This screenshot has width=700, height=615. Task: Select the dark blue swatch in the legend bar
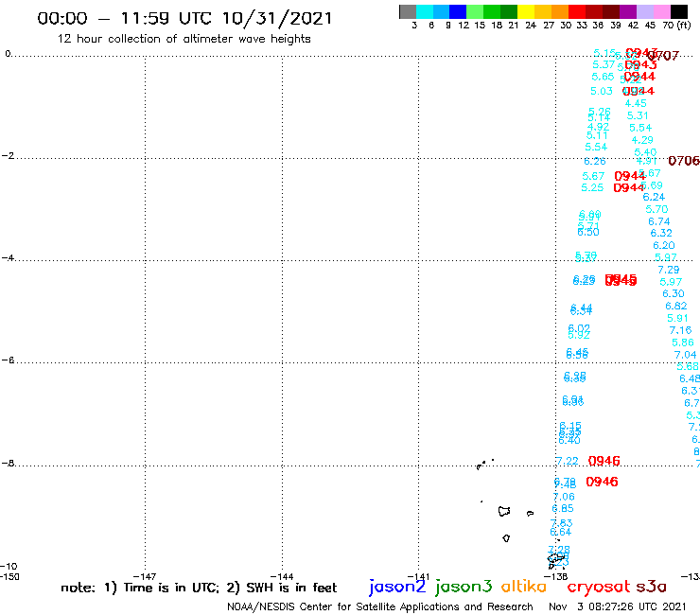pos(458,11)
